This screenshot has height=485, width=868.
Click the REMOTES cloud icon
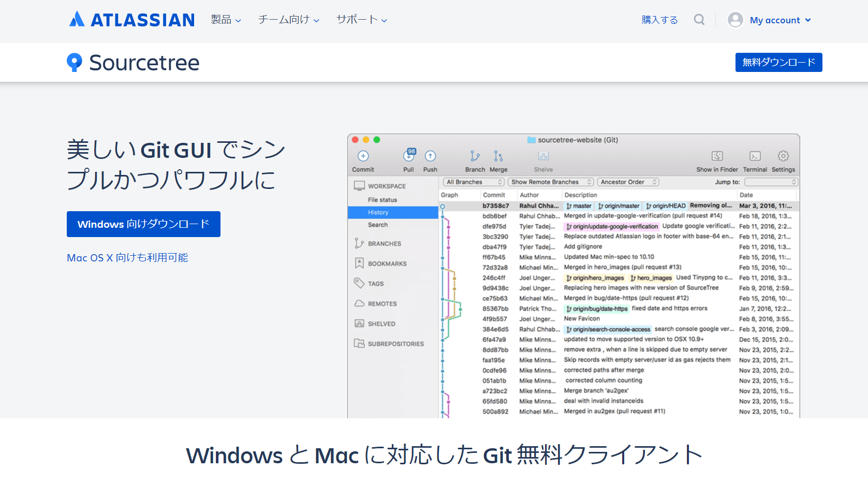tap(359, 303)
